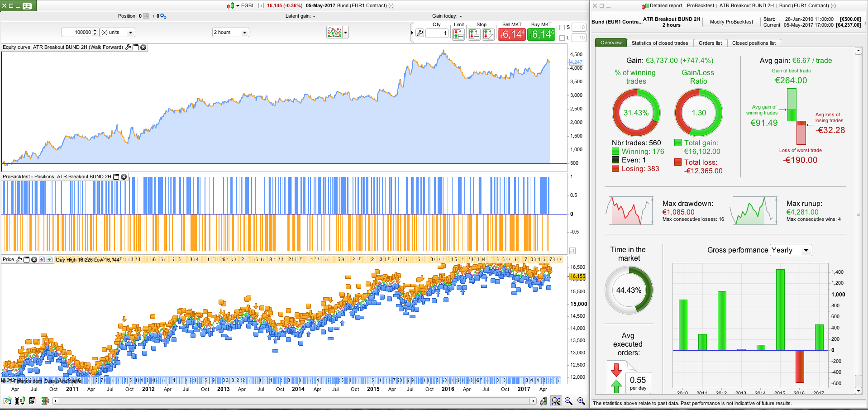Close the ProBacktest Positions panel
The width and height of the screenshot is (868, 410).
pyautogui.click(x=124, y=176)
